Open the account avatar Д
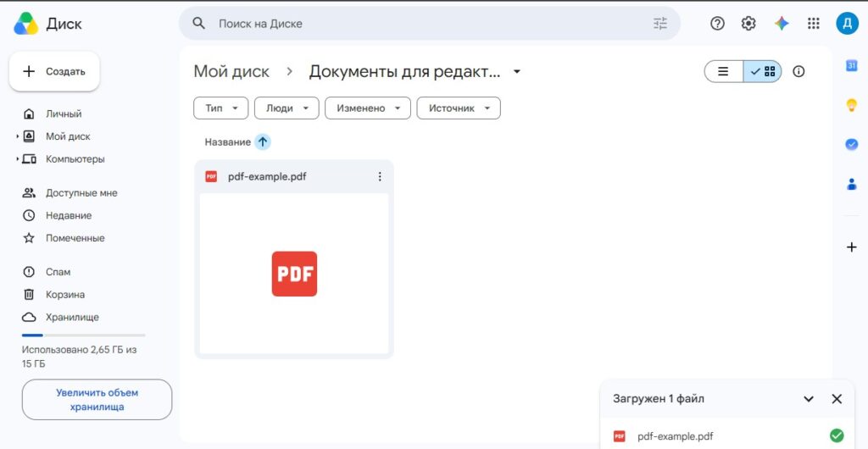This screenshot has width=868, height=449. [847, 23]
